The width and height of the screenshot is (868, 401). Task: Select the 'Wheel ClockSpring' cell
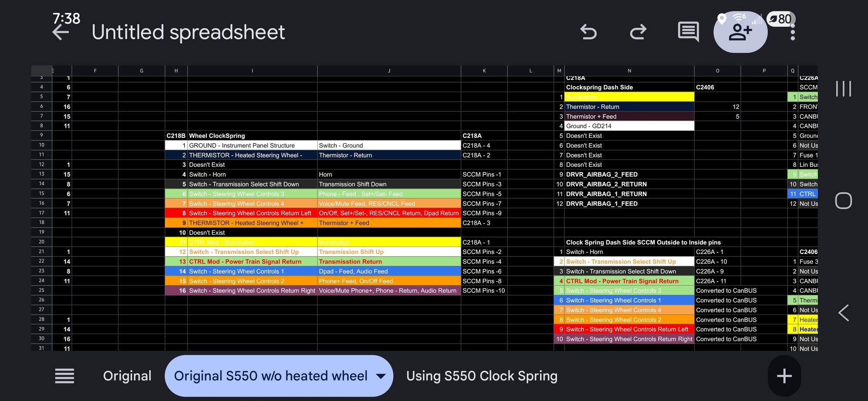tap(217, 135)
